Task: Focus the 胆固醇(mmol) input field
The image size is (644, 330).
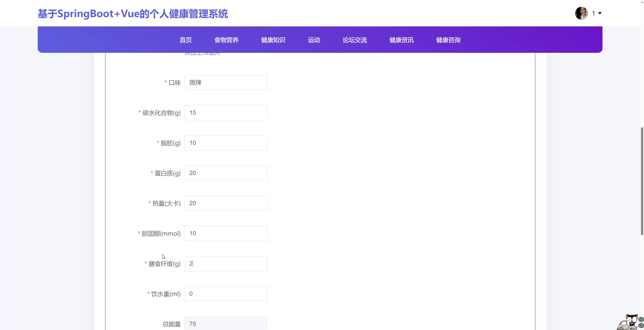Action: 226,233
